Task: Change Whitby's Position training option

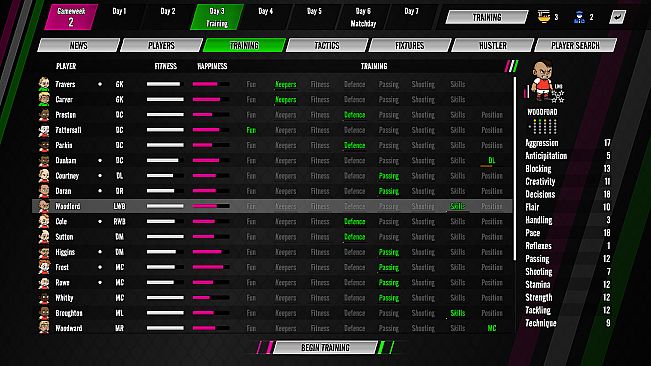Action: [x=492, y=298]
